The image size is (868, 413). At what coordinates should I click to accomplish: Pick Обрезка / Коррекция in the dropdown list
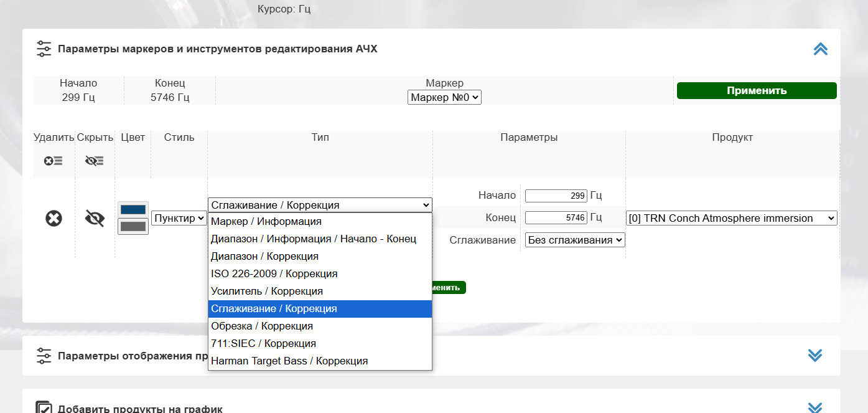click(x=262, y=326)
